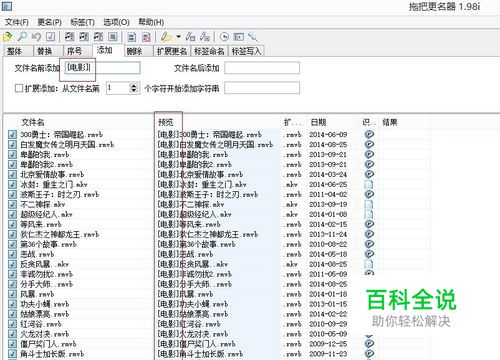Viewport: 500px width, 360px height.
Task: Click the magnifier search toolbar icon
Action: tap(22, 36)
